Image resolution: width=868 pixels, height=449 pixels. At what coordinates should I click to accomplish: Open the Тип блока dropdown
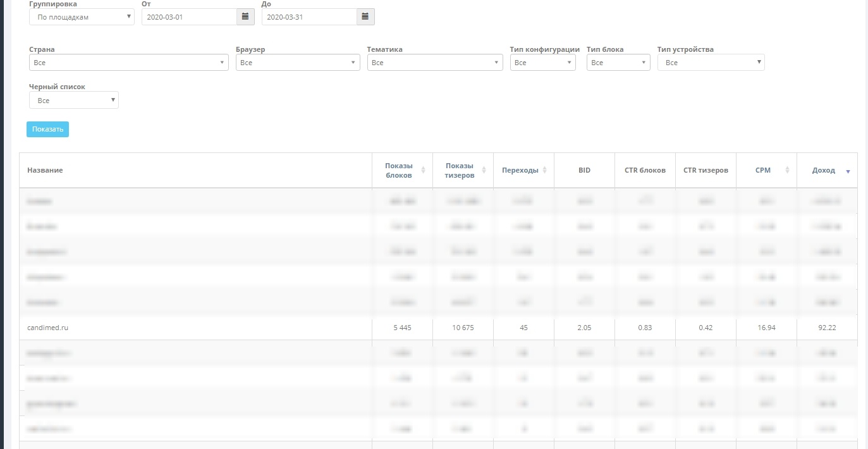coord(618,63)
